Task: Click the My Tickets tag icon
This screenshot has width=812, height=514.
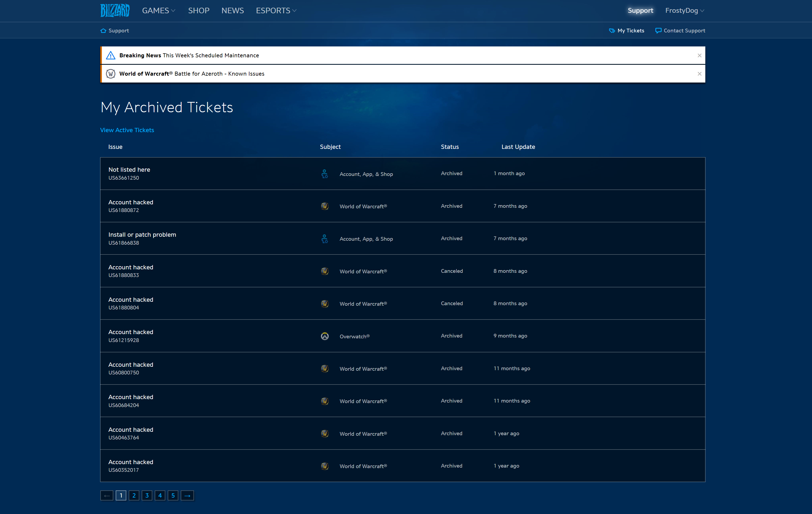Action: tap(612, 31)
